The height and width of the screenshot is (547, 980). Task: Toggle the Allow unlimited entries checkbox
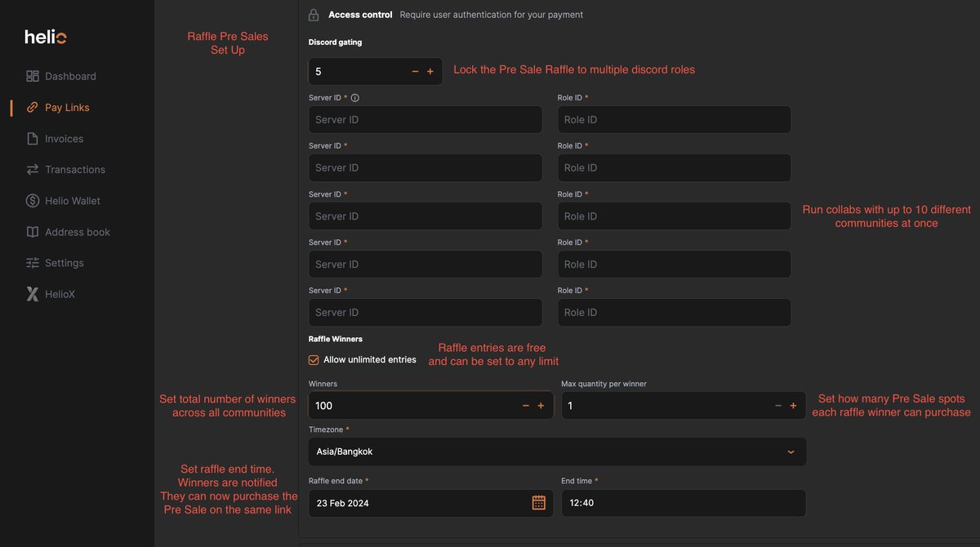(314, 360)
